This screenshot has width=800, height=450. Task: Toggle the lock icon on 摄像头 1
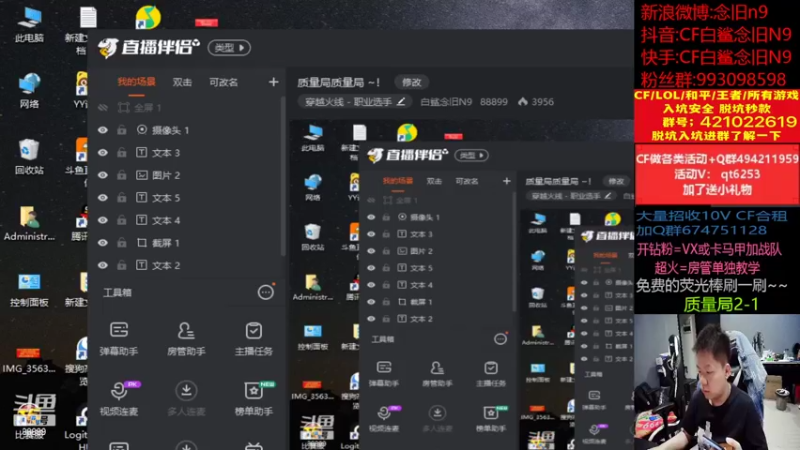[121, 130]
